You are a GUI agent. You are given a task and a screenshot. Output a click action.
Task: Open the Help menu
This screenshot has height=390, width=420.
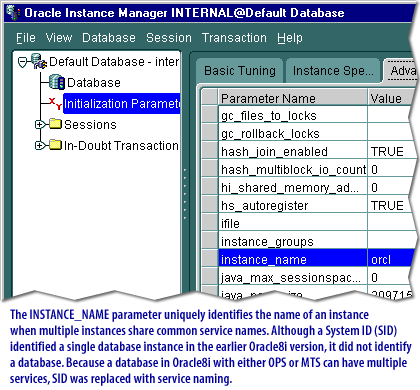pos(290,38)
